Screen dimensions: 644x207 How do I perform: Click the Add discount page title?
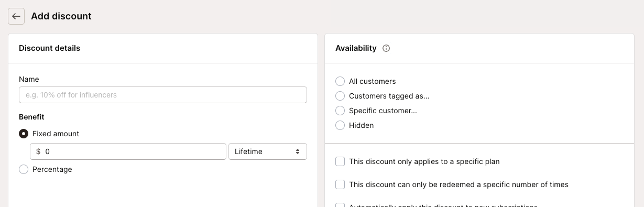coord(61,16)
